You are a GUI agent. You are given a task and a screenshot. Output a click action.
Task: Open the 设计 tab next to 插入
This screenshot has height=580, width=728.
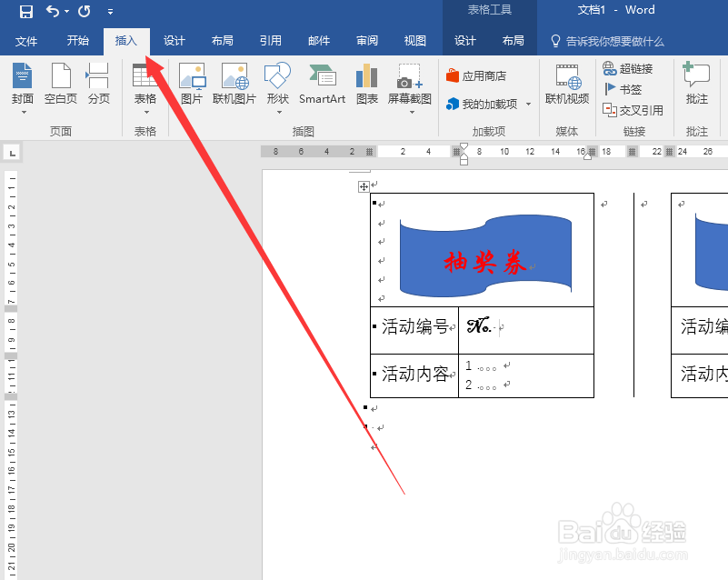[x=175, y=41]
